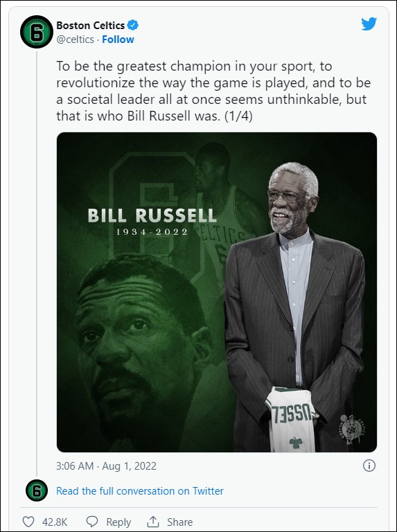The image size is (397, 532).
Task: Open the Bill Russell tribute image
Action: (216, 292)
